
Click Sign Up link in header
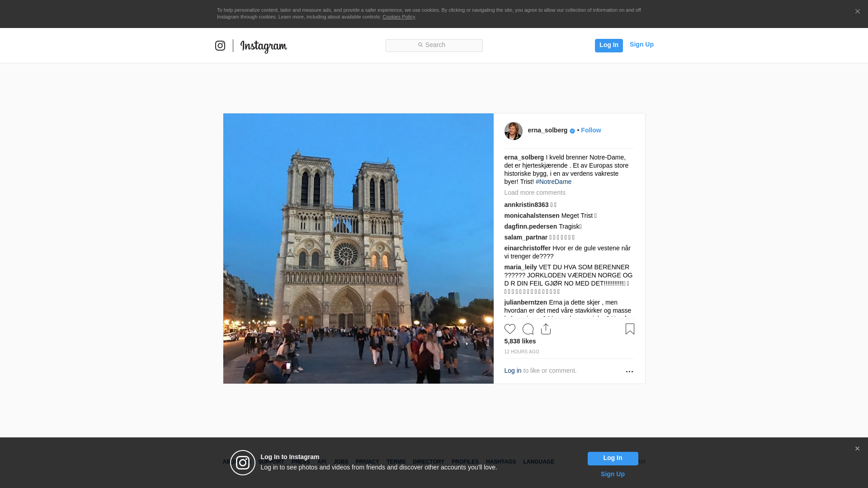642,44
